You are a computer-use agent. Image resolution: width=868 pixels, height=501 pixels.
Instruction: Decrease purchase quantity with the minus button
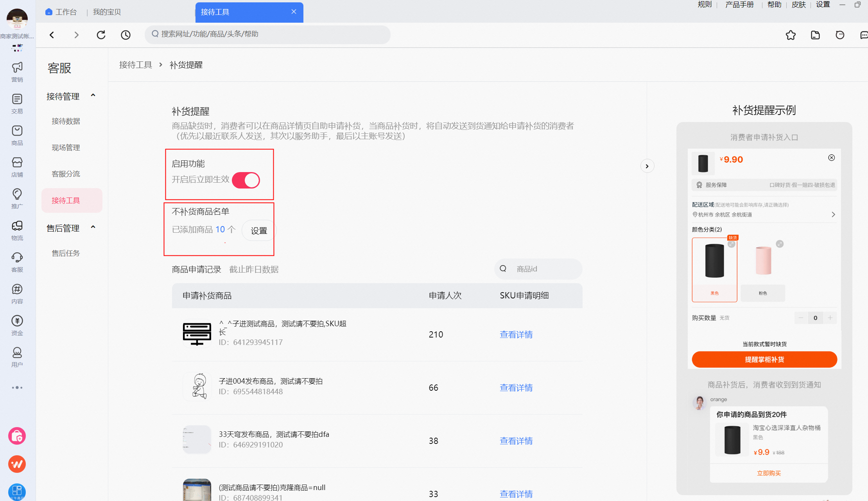(801, 318)
